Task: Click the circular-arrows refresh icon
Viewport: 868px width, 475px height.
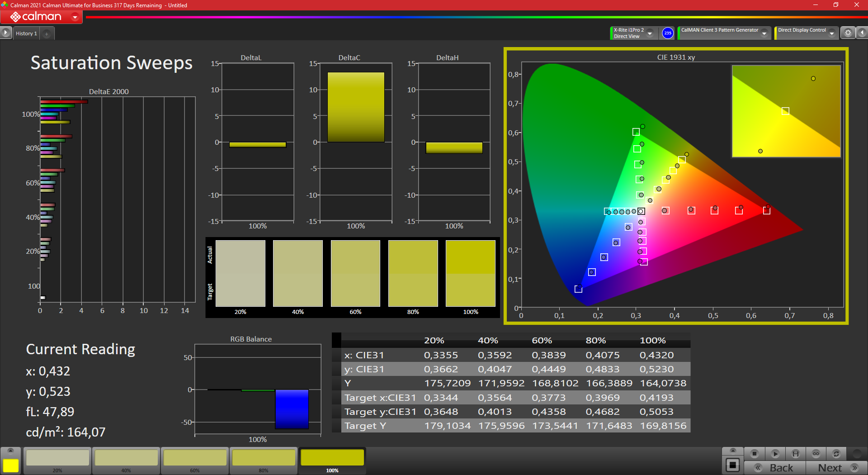Action: point(836,453)
